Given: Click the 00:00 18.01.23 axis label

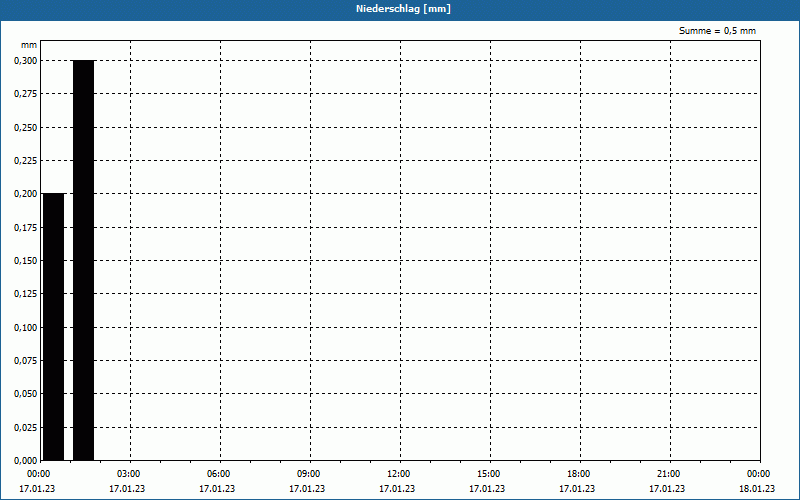Looking at the screenshot, I should point(758,481).
